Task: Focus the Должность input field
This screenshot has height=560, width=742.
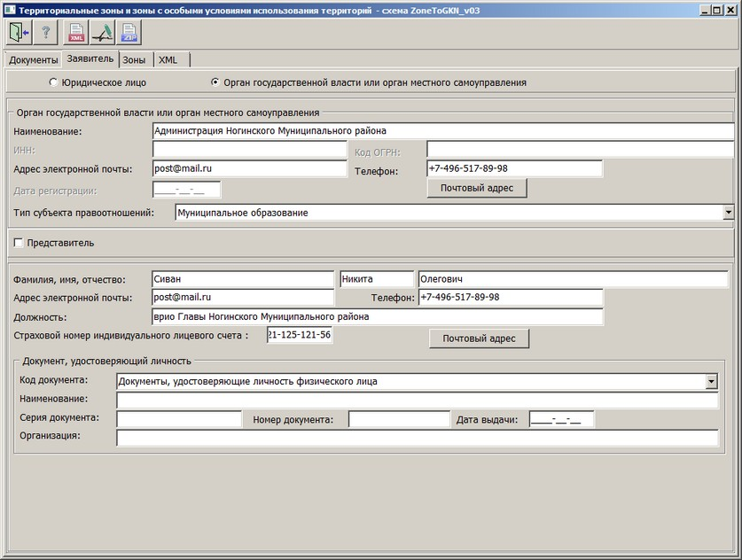Action: click(377, 316)
